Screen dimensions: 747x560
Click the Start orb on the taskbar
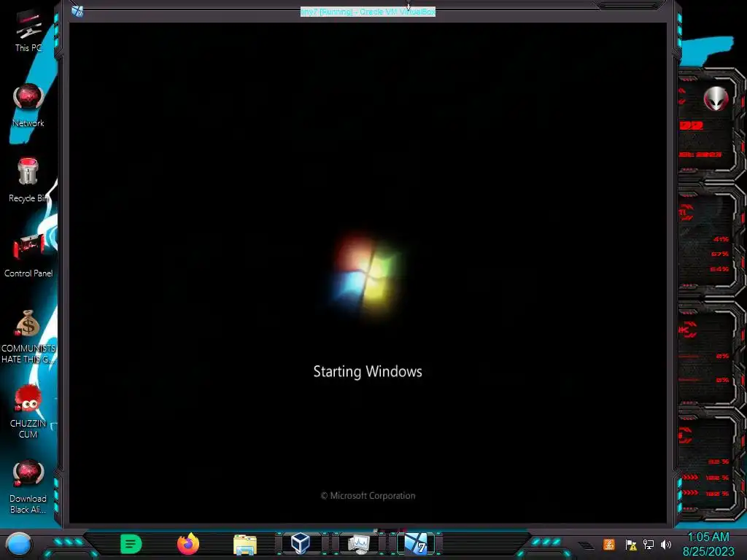pos(19,544)
